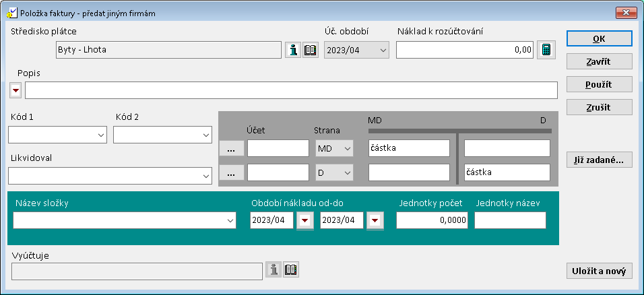Click the first account browse button (...)
Image resolution: width=644 pixels, height=295 pixels.
(x=231, y=149)
